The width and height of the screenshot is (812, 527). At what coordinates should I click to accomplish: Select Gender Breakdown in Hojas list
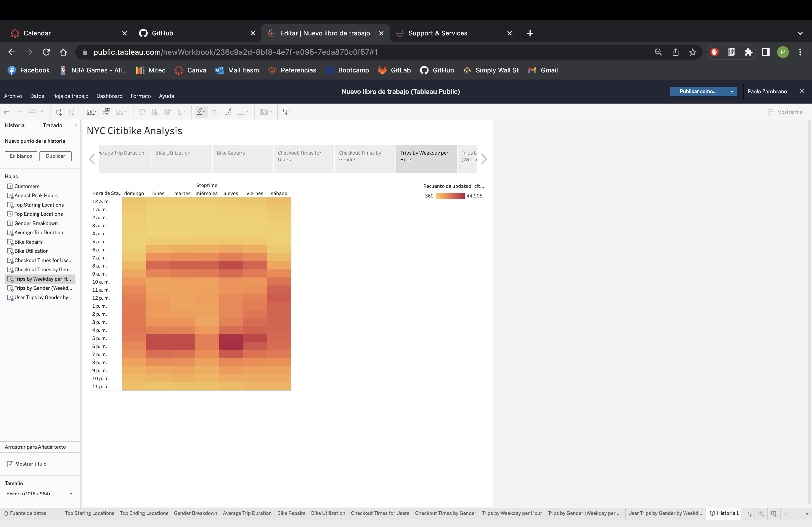click(x=36, y=223)
